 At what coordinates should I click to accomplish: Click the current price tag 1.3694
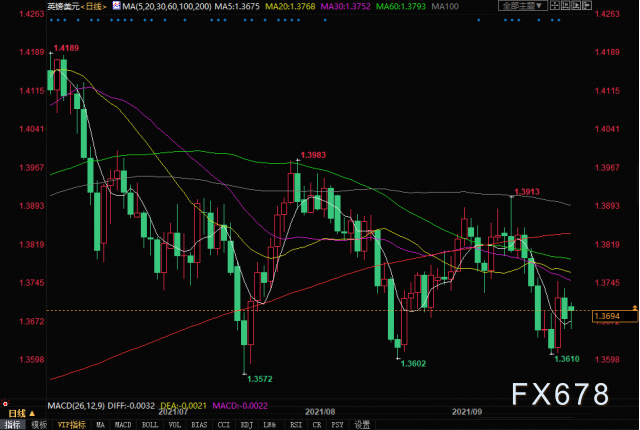coord(614,316)
